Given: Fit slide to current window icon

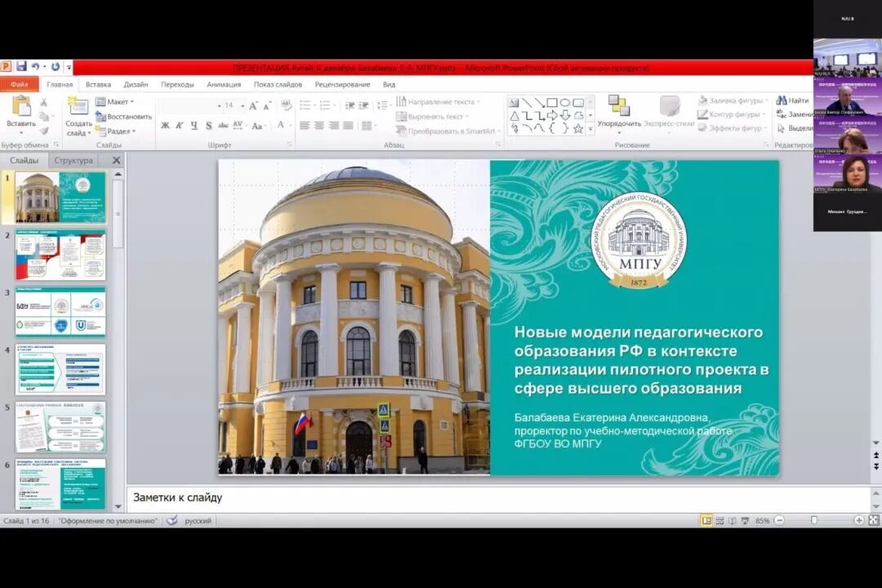Looking at the screenshot, I should (x=874, y=520).
